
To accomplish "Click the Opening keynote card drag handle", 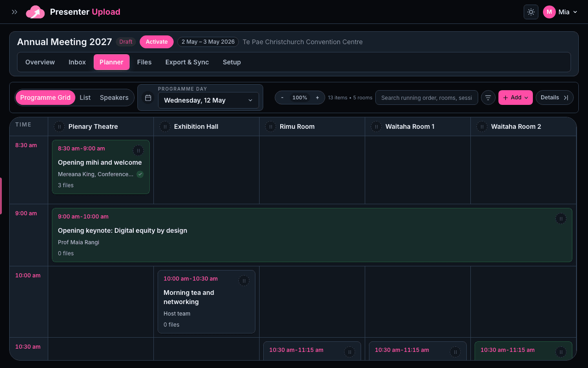I will [561, 218].
